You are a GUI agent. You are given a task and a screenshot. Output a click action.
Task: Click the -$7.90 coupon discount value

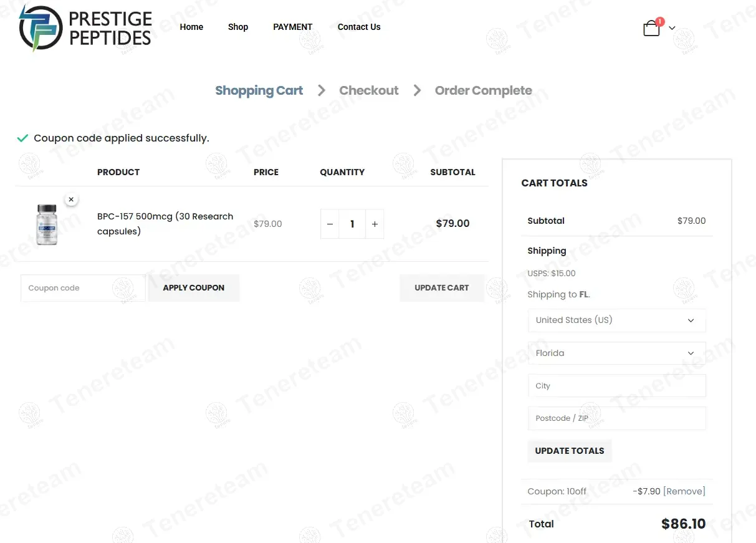[646, 491]
